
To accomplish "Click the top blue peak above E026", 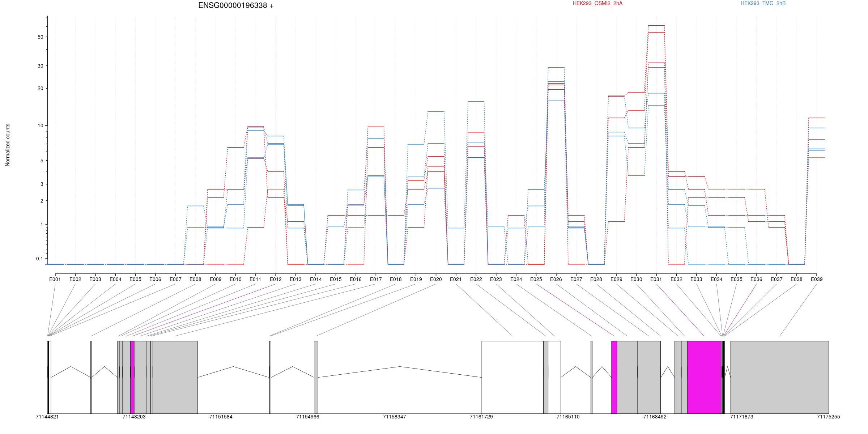I will [x=556, y=68].
